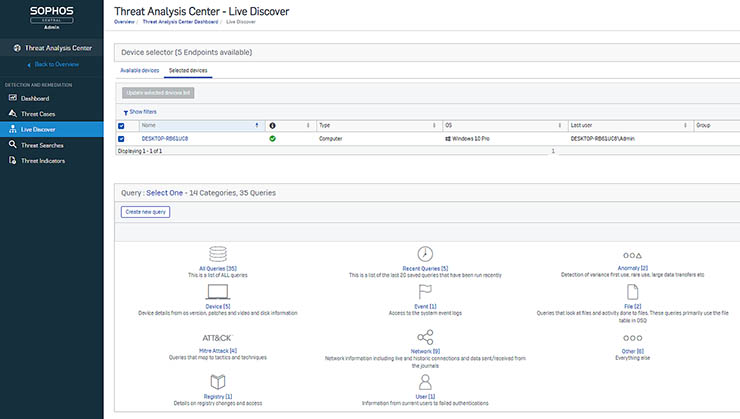Expand the Show filters option
Viewport: 740px width, 419px height.
tap(138, 112)
